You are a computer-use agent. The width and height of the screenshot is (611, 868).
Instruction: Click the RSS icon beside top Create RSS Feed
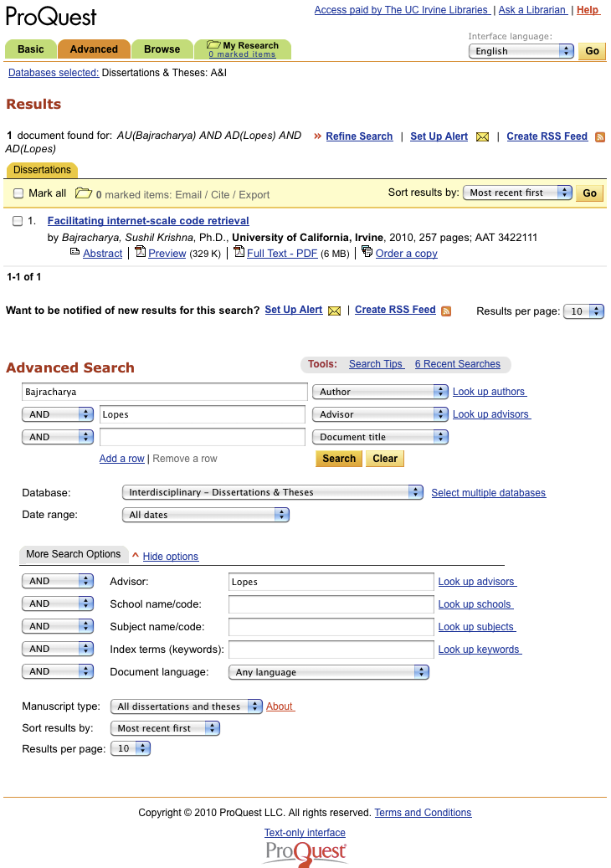600,136
